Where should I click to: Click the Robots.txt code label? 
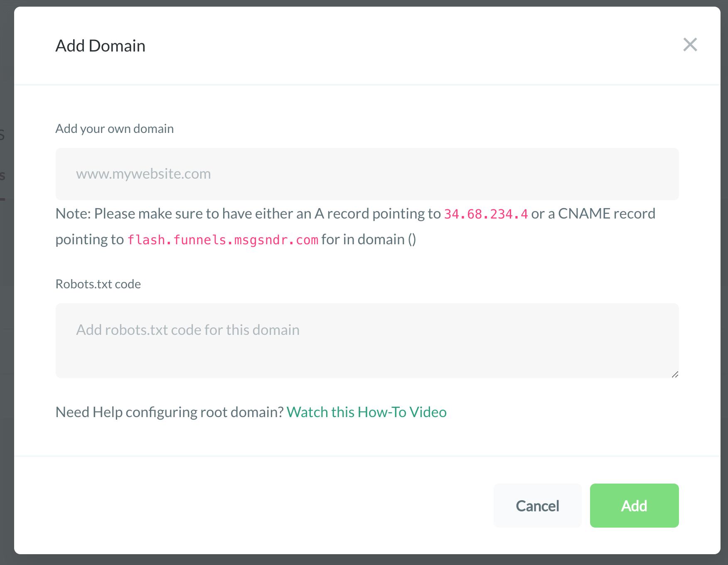[98, 284]
